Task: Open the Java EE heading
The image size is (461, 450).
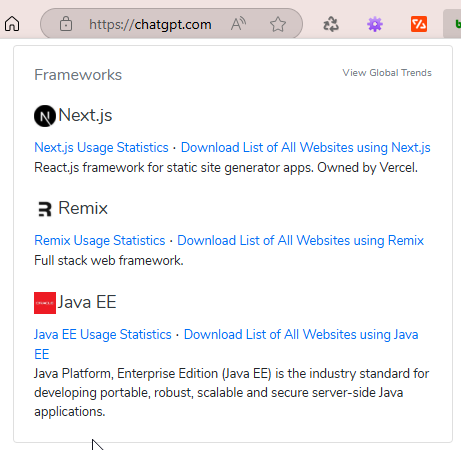Action: tap(87, 302)
